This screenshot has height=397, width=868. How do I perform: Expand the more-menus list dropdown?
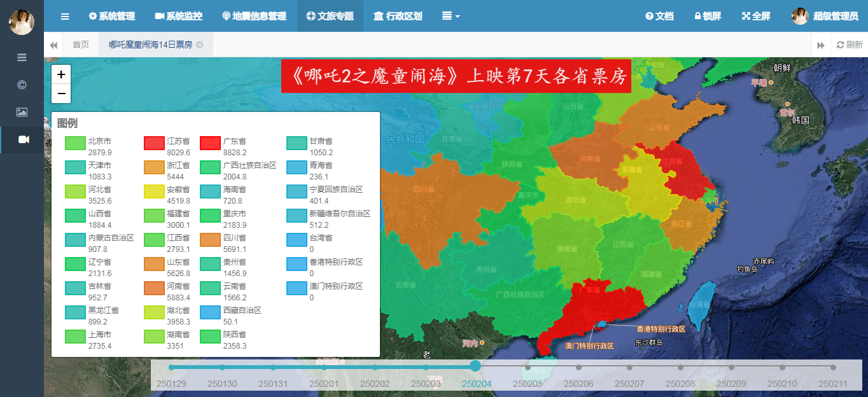pyautogui.click(x=451, y=16)
